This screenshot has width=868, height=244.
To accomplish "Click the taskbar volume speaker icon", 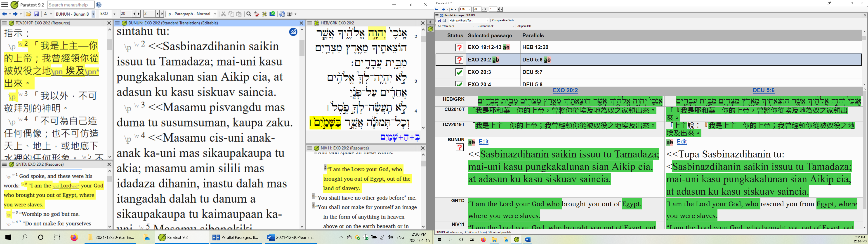I will click(x=390, y=237).
